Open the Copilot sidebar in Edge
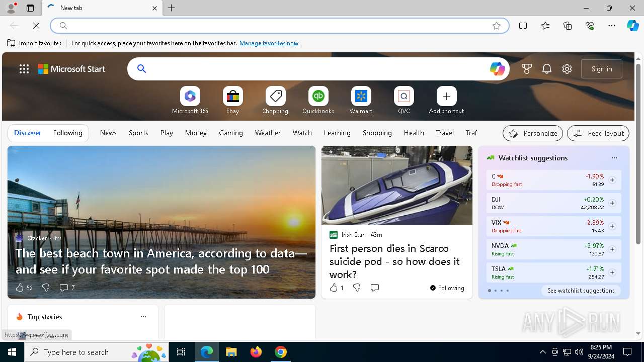644x362 pixels. point(632,26)
